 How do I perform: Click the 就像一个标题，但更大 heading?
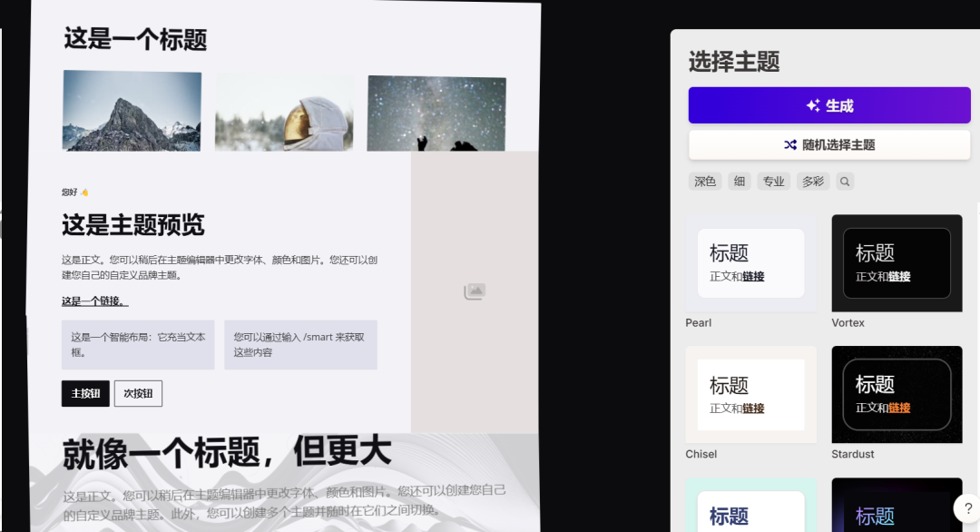pos(227,453)
